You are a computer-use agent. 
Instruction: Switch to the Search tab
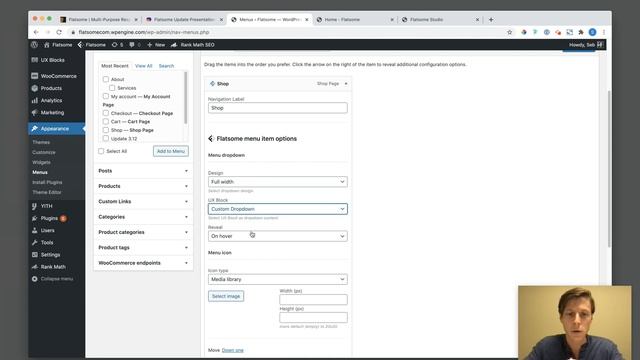pos(166,66)
